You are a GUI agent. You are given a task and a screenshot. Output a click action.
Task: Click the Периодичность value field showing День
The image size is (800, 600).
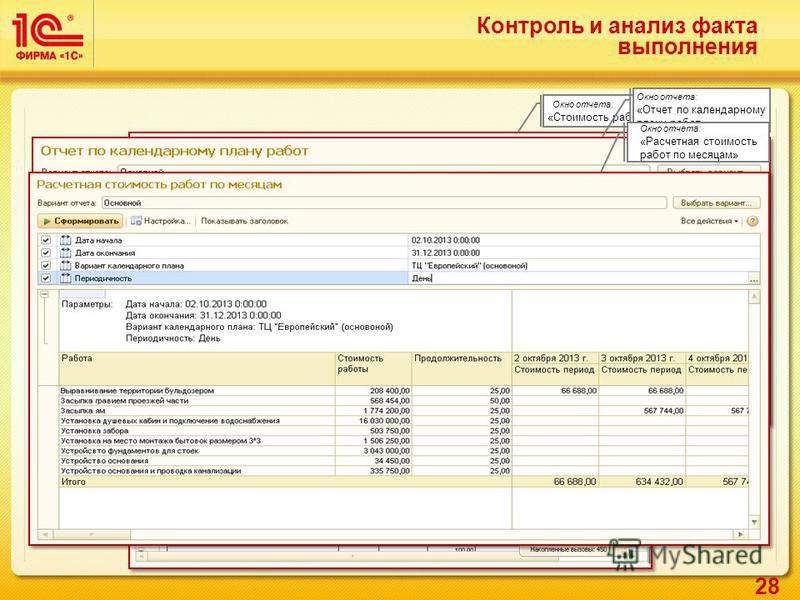579,278
